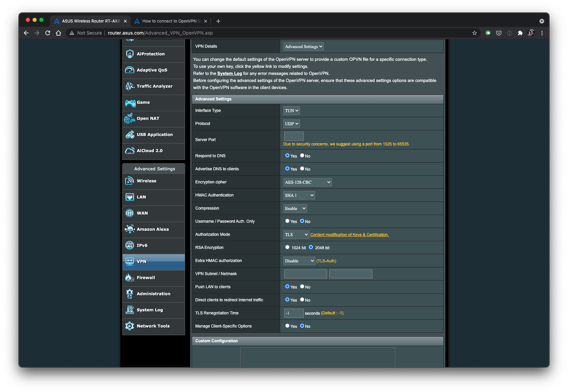Viewport: 568px width, 392px height.
Task: Select 1024 bit RSA Encryption
Action: pyautogui.click(x=287, y=247)
